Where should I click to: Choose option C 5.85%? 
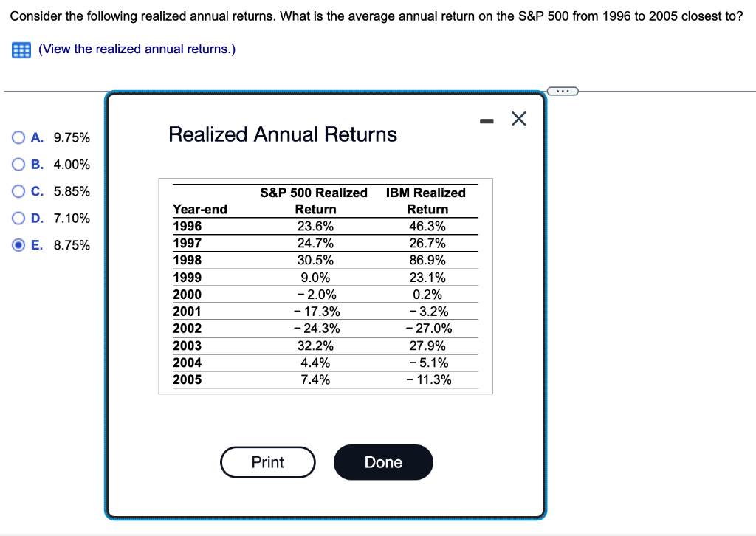(x=17, y=190)
